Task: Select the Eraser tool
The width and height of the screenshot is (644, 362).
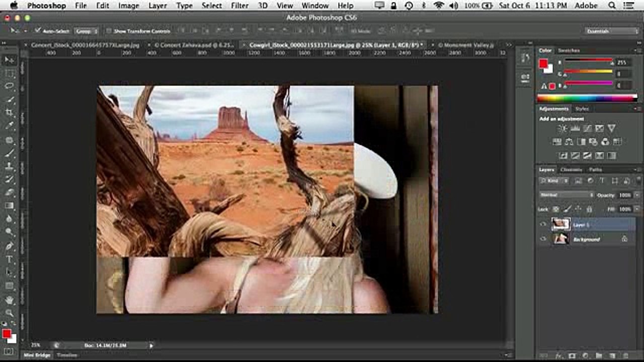Action: pos(10,193)
